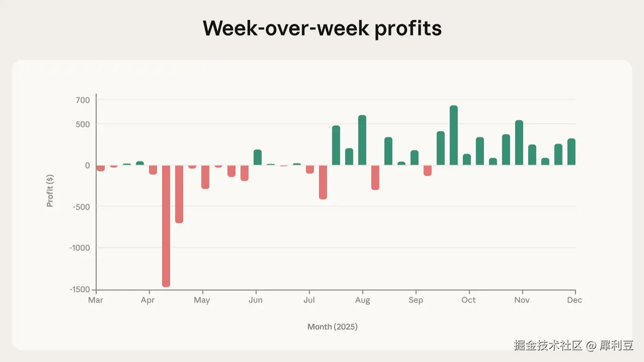Click the Jul month label on x-axis

point(309,300)
